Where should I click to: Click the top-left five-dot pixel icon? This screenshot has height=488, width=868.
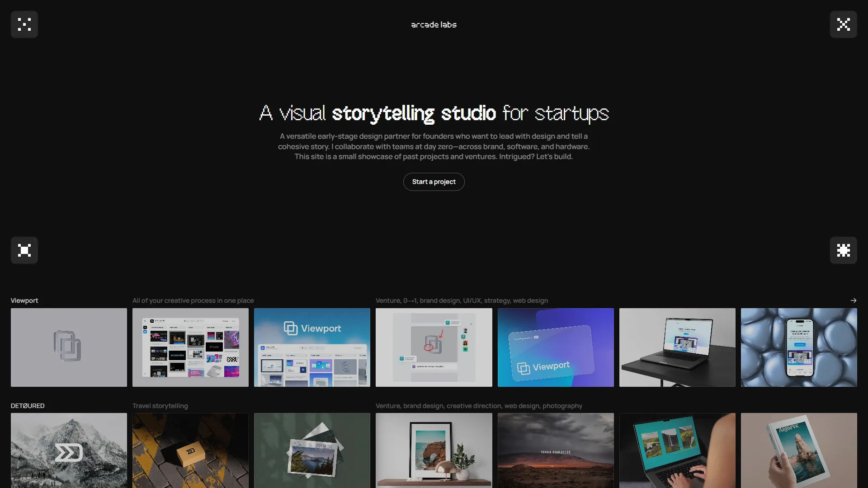click(24, 24)
